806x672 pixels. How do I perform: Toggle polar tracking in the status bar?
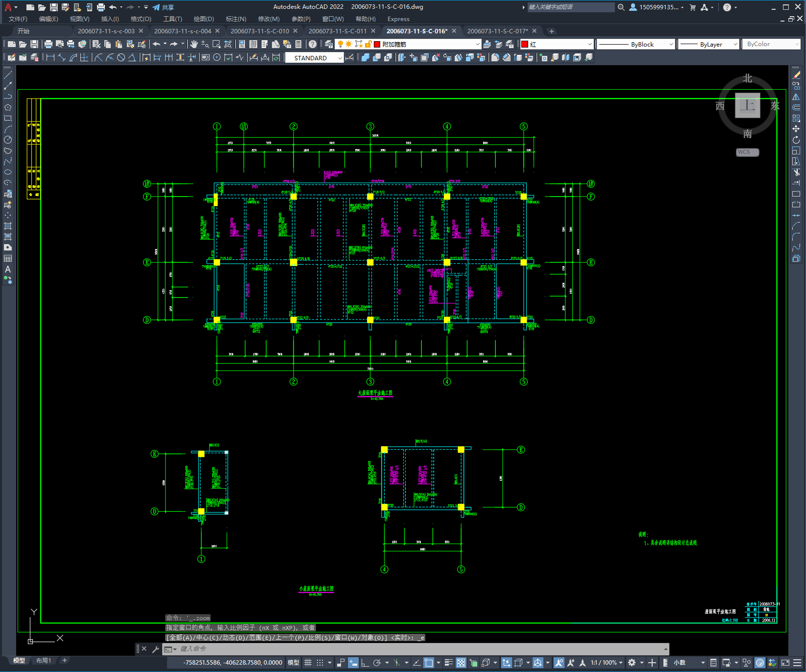point(377,663)
